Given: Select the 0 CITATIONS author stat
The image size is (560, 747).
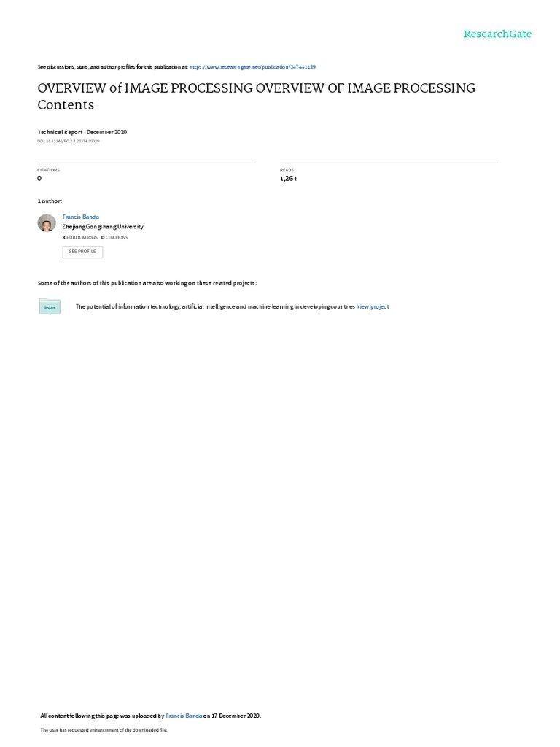Looking at the screenshot, I should tap(114, 237).
